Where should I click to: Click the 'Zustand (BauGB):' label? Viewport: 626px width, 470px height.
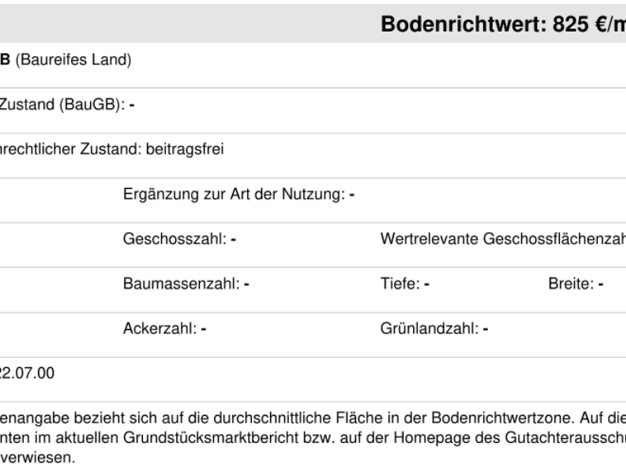pyautogui.click(x=62, y=105)
